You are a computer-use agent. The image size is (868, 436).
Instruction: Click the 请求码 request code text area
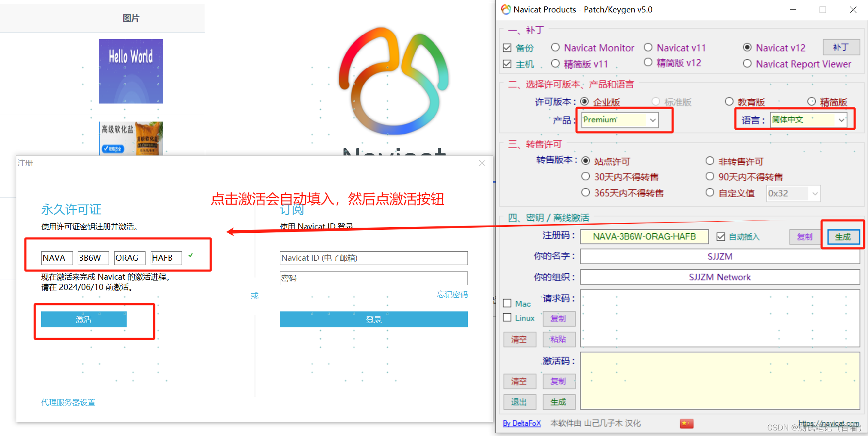click(x=720, y=318)
